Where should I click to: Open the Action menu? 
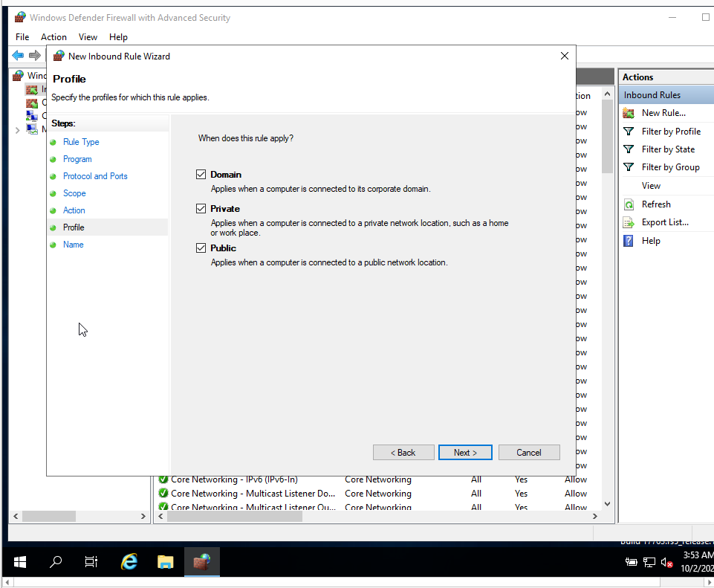click(x=53, y=37)
